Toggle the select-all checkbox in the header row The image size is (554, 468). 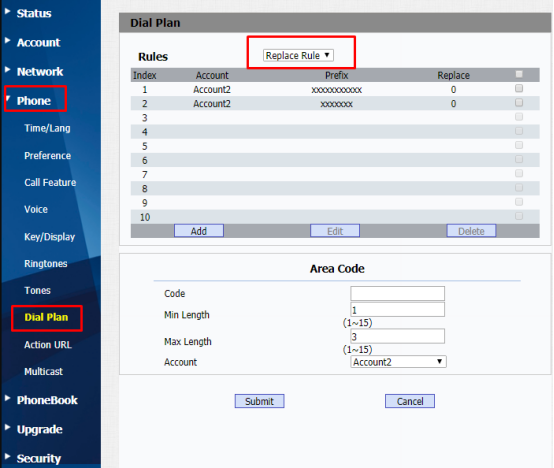pos(519,74)
